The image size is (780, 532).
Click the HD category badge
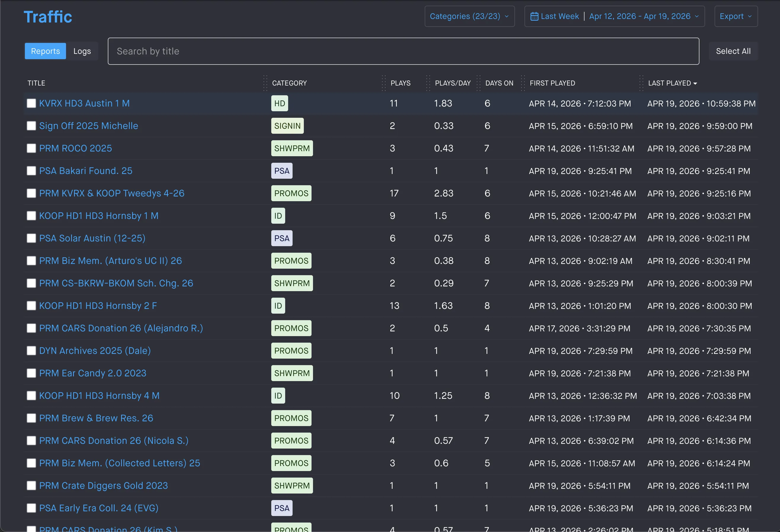[280, 103]
